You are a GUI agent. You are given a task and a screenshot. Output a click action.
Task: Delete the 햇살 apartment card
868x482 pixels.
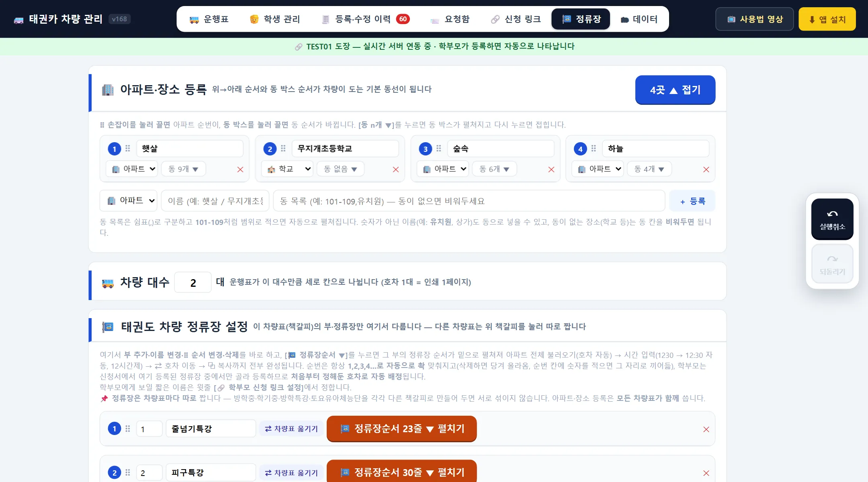(x=240, y=170)
